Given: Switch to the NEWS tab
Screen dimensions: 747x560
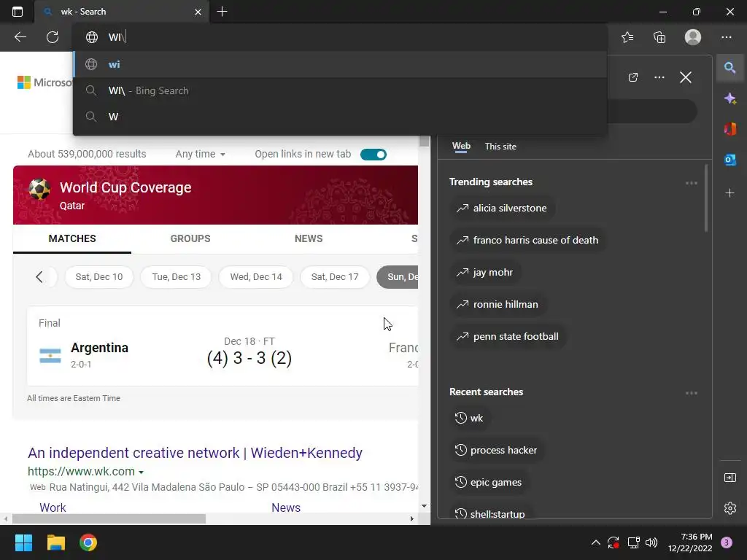Looking at the screenshot, I should pos(309,238).
